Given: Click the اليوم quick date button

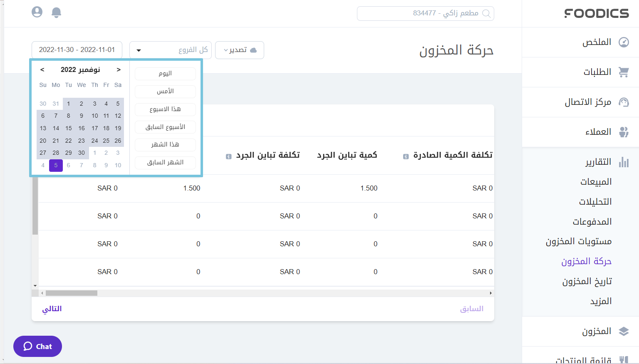Looking at the screenshot, I should click(x=165, y=74).
